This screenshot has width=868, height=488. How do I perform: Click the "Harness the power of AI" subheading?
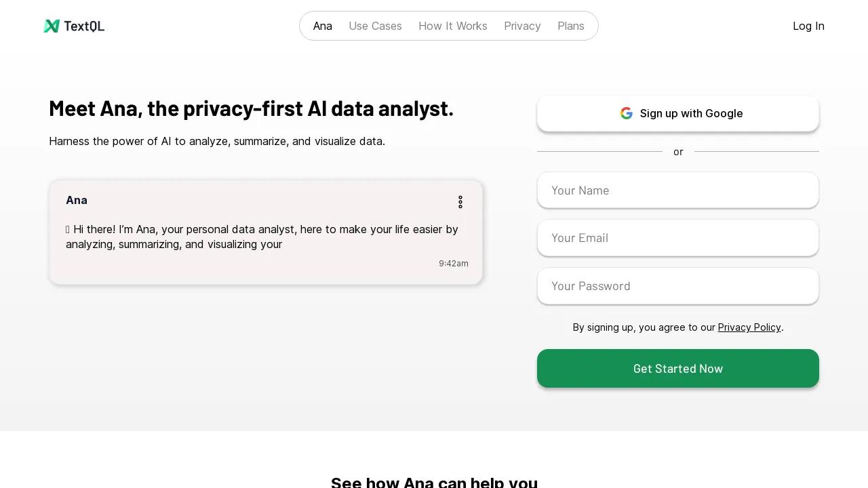pyautogui.click(x=217, y=141)
